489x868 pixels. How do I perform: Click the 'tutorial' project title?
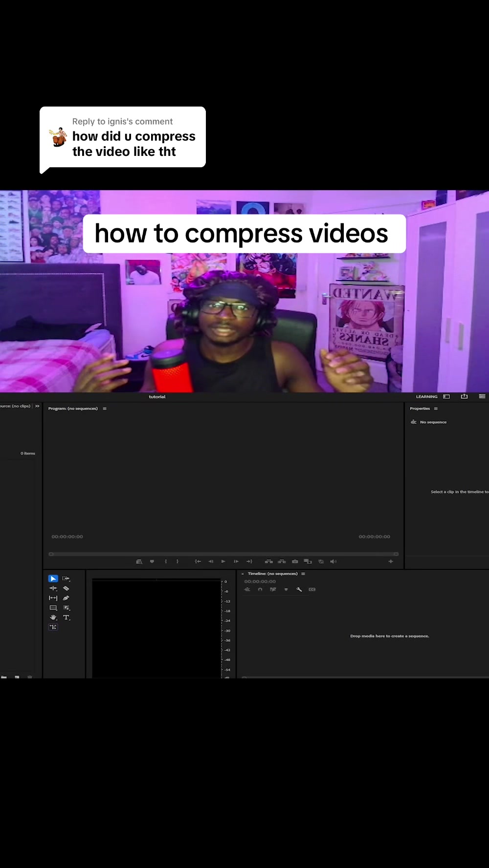pyautogui.click(x=157, y=397)
